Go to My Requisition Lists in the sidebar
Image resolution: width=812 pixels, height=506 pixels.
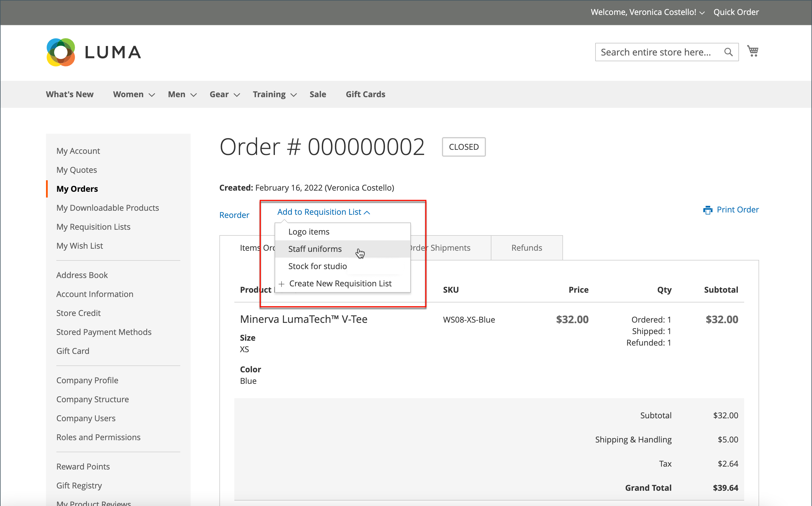[93, 227]
